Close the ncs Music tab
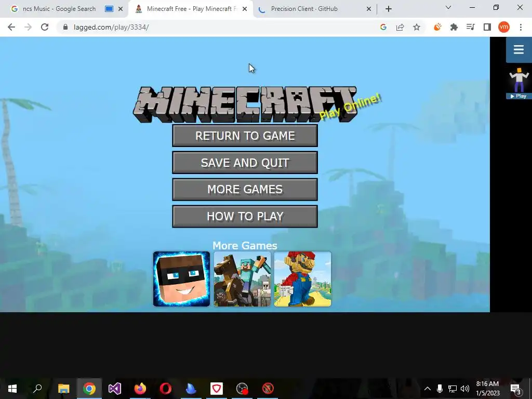This screenshot has width=532, height=399. [x=121, y=9]
